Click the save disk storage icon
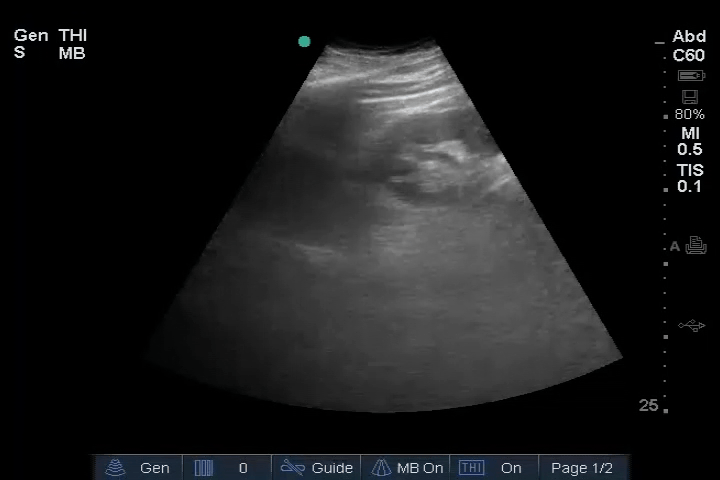 coord(689,97)
